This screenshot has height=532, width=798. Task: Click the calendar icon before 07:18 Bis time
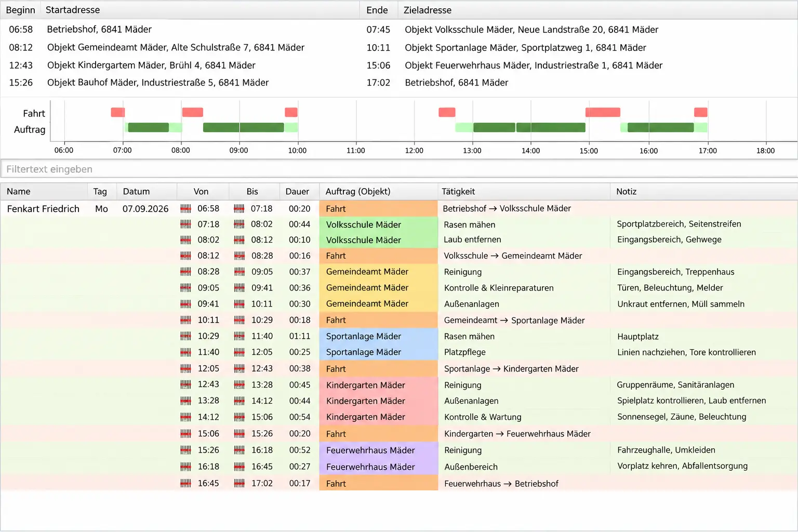coord(239,209)
